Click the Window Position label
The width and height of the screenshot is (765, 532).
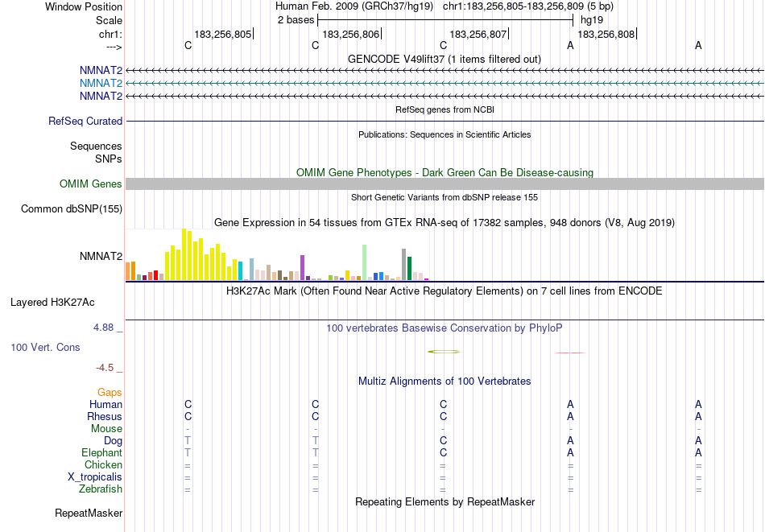point(84,6)
